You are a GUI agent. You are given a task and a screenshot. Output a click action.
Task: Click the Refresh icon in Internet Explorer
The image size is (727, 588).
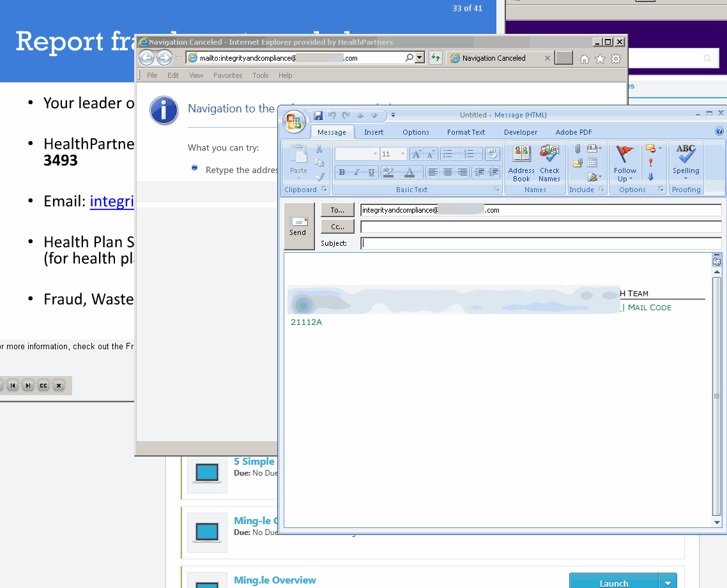click(x=435, y=58)
